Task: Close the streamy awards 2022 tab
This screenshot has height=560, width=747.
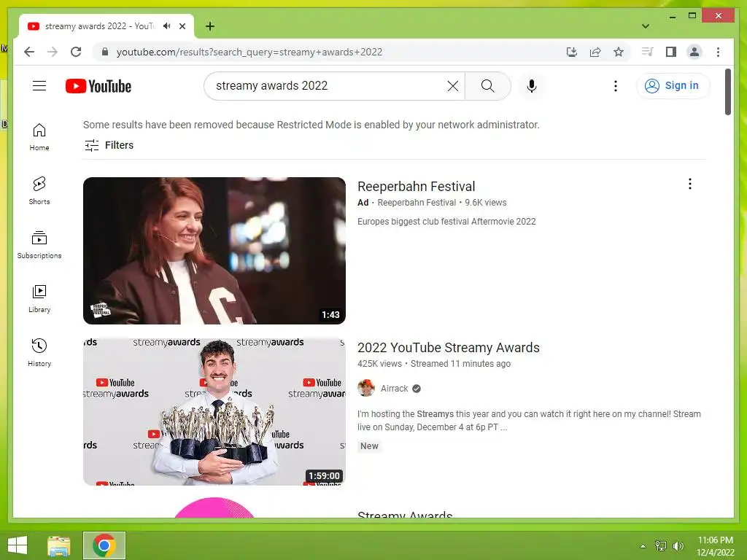Action: [182, 26]
